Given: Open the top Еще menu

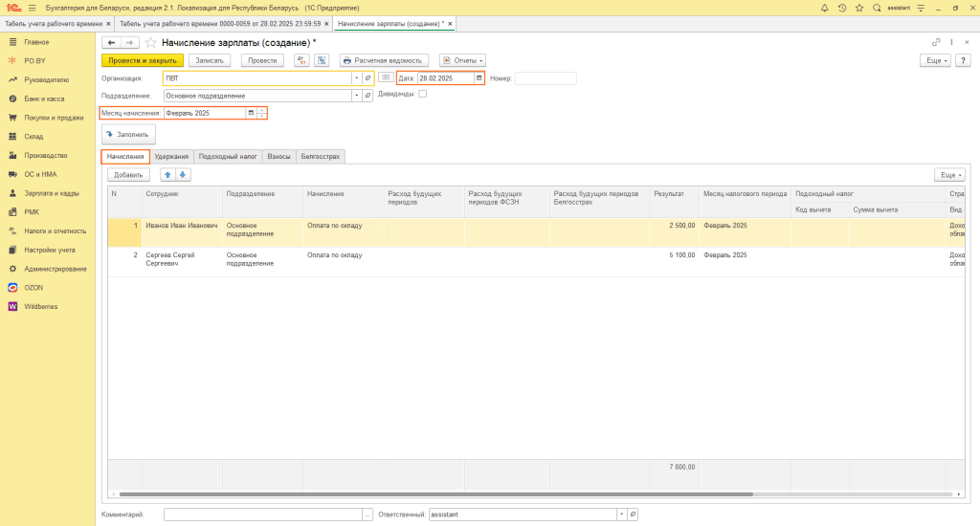Looking at the screenshot, I should coord(936,60).
